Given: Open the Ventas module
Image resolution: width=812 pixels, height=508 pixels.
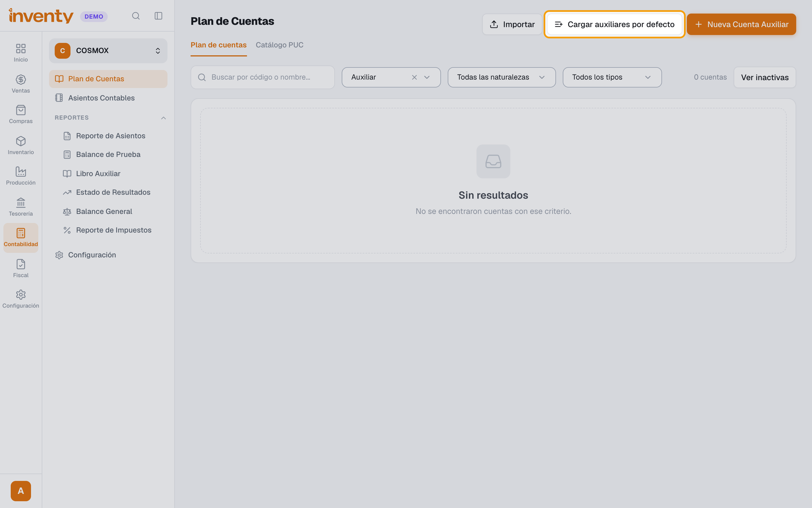Looking at the screenshot, I should 21,84.
